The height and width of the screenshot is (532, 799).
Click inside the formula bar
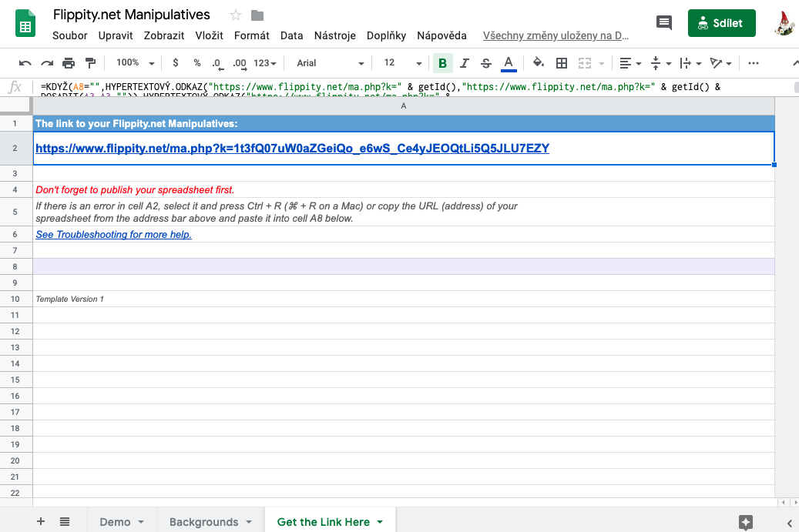[413, 88]
